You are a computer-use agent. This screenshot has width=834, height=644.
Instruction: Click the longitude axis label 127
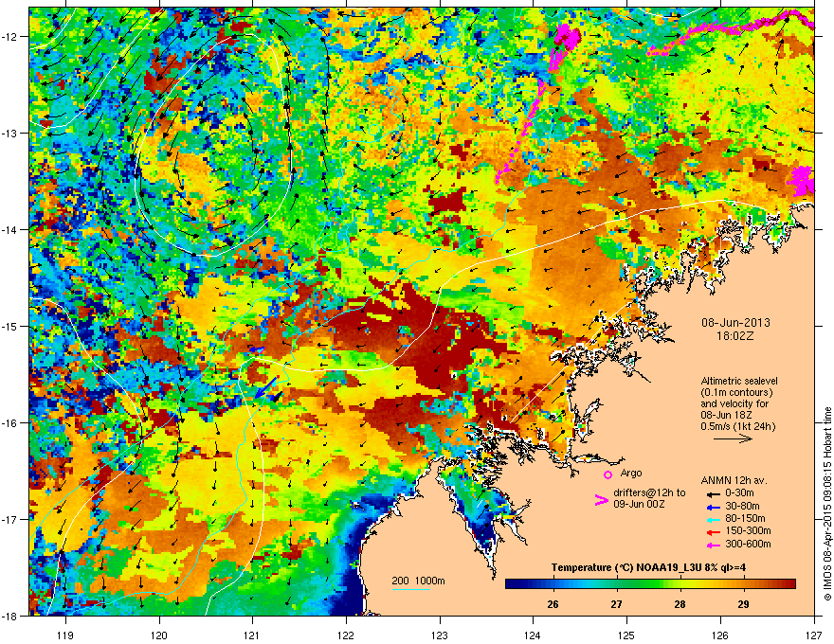[814, 635]
